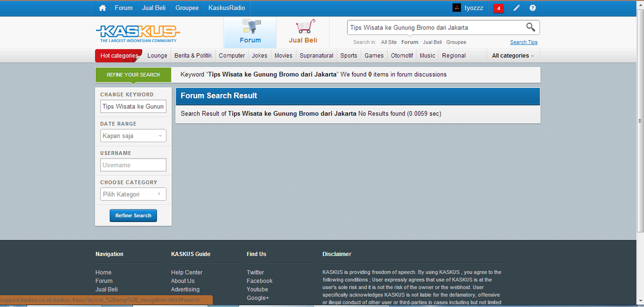The image size is (644, 307).
Task: Open the help question mark icon
Action: (x=532, y=8)
